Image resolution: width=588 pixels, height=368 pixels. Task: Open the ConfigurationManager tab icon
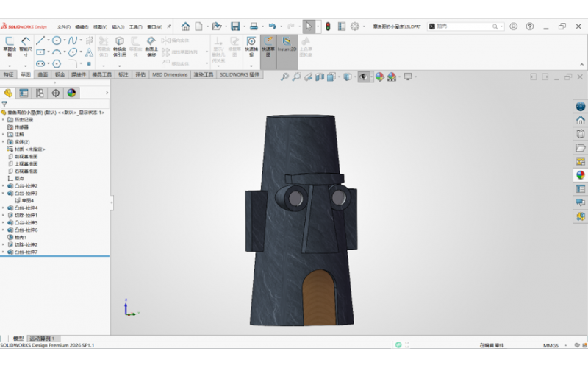click(40, 93)
